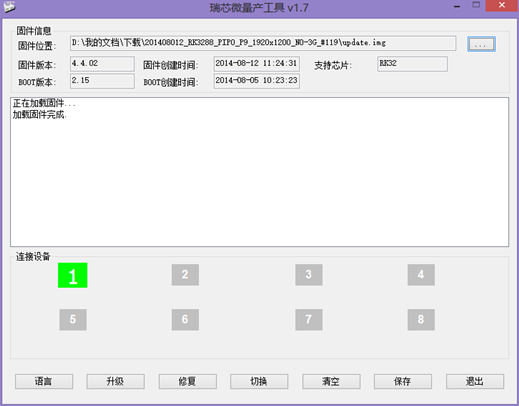Click device slot 7 indicator
519x406 pixels.
309,320
